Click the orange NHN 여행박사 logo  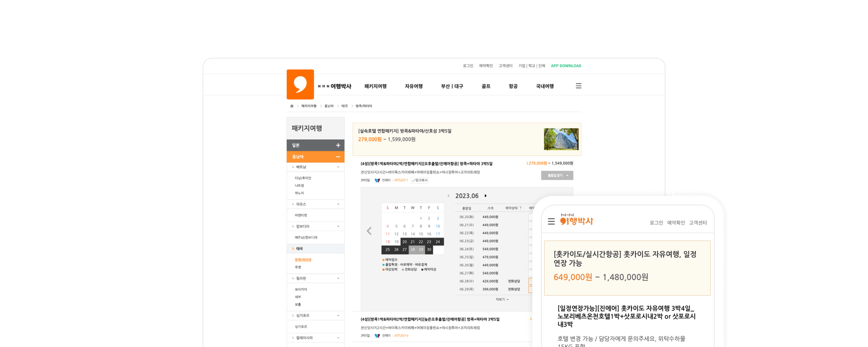coord(300,84)
